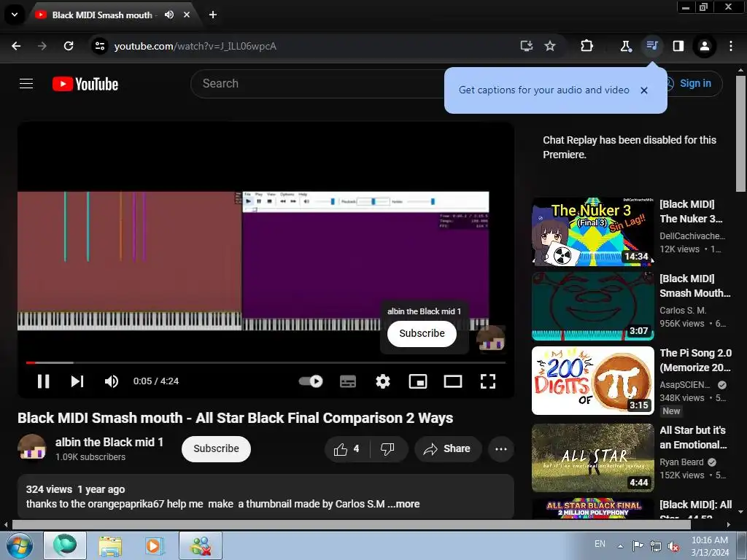Dislike the video with thumbs down
This screenshot has width=747, height=560.
tap(388, 448)
